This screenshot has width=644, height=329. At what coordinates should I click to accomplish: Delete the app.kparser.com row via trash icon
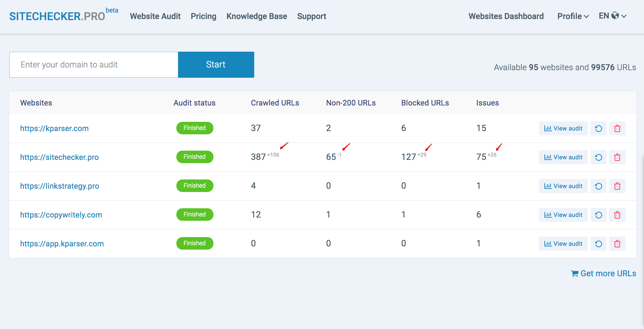point(617,244)
